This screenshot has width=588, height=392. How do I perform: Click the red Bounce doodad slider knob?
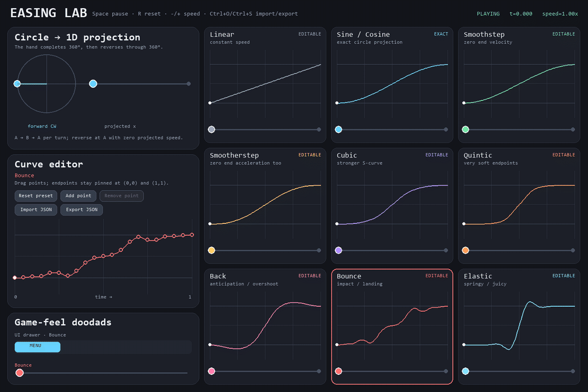coord(19,373)
